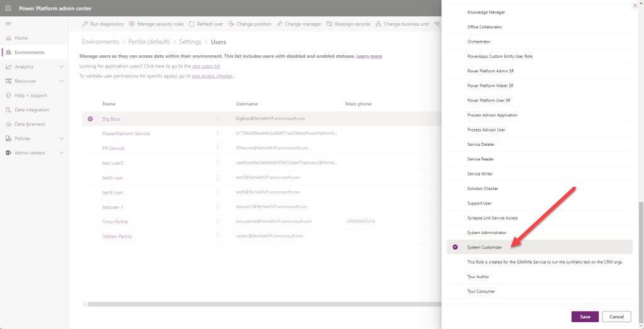Open more options for Timo Pertilä
The image size is (644, 329).
tap(218, 221)
